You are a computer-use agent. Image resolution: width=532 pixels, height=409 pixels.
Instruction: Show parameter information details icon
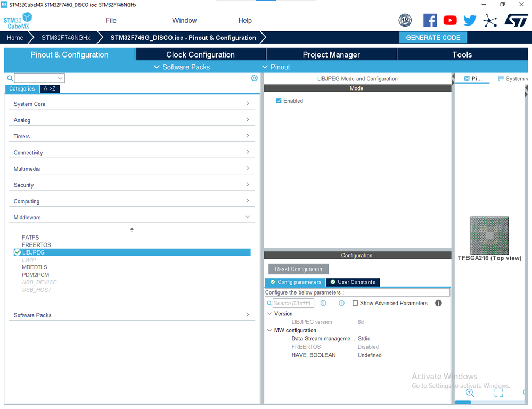point(438,303)
